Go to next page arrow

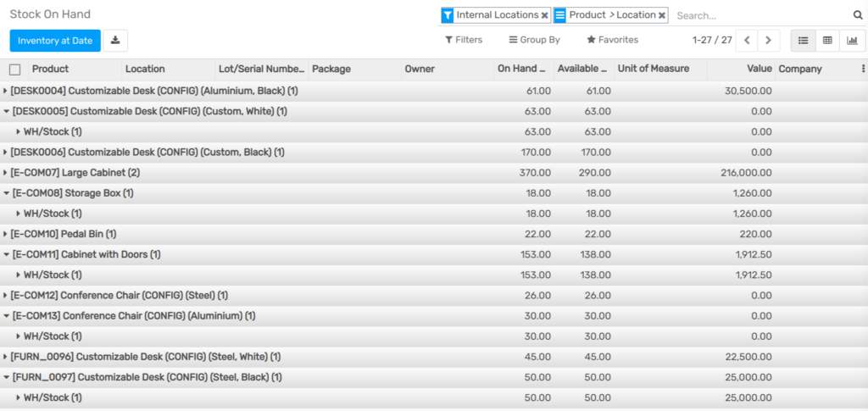pos(768,41)
